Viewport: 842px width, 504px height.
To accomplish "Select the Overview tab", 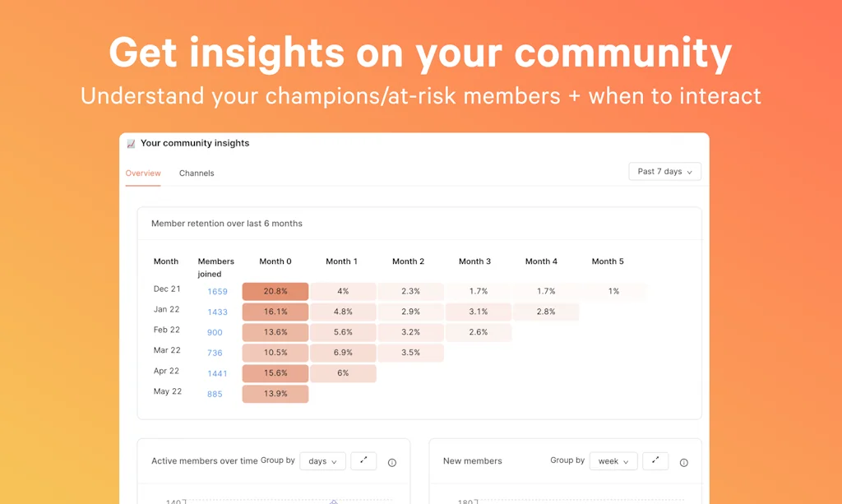I will (x=143, y=173).
